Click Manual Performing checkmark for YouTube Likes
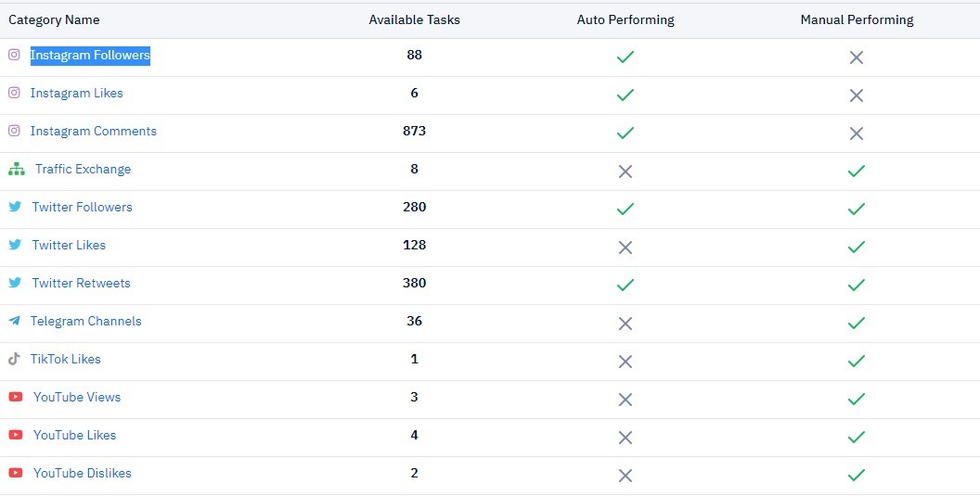The image size is (980, 496). tap(857, 437)
